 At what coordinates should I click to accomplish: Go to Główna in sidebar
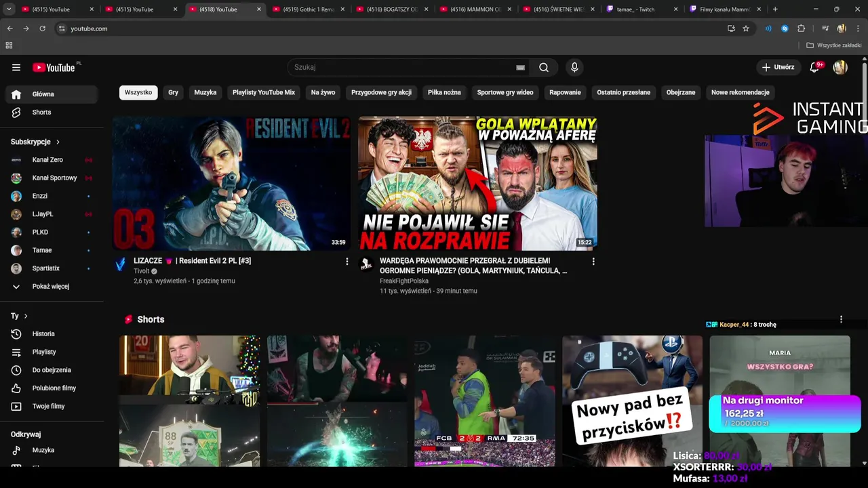click(52, 94)
